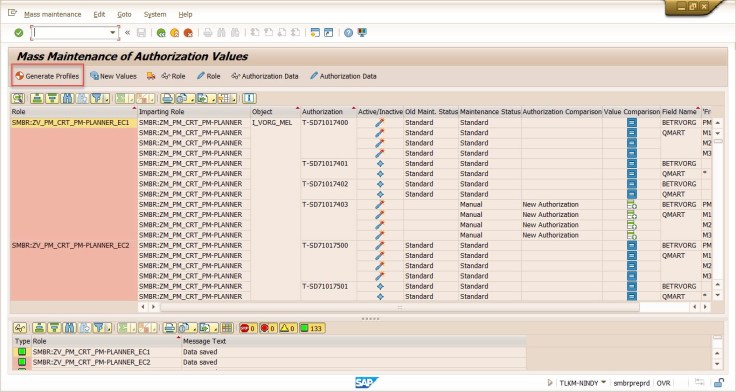Click the horizontal scrollbar of the upper grid
Image resolution: width=736 pixels, height=392 pixels.
coord(399,307)
